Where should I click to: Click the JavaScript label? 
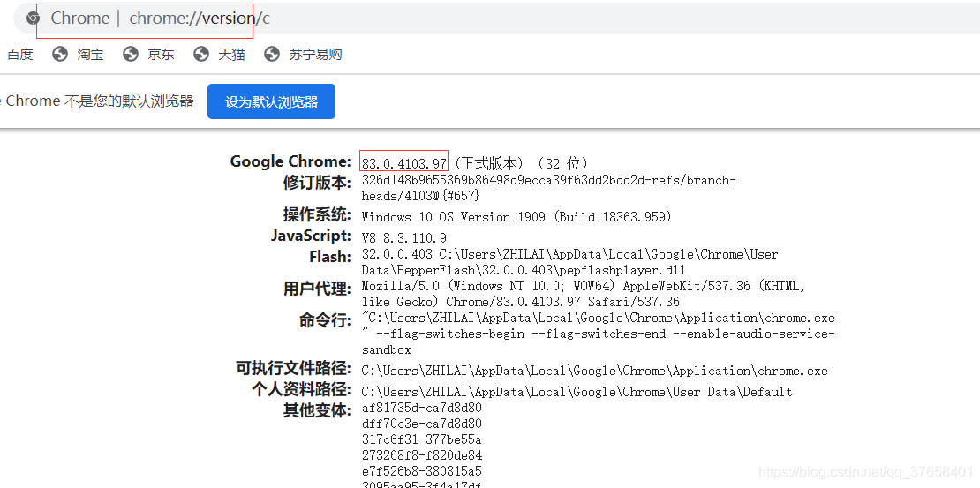[312, 236]
